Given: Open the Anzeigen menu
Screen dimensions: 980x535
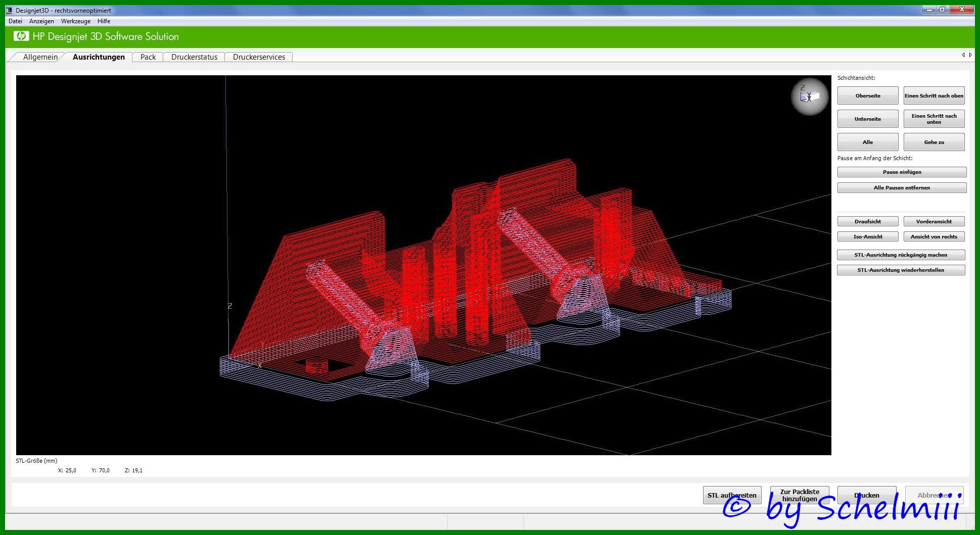Looking at the screenshot, I should pos(41,21).
